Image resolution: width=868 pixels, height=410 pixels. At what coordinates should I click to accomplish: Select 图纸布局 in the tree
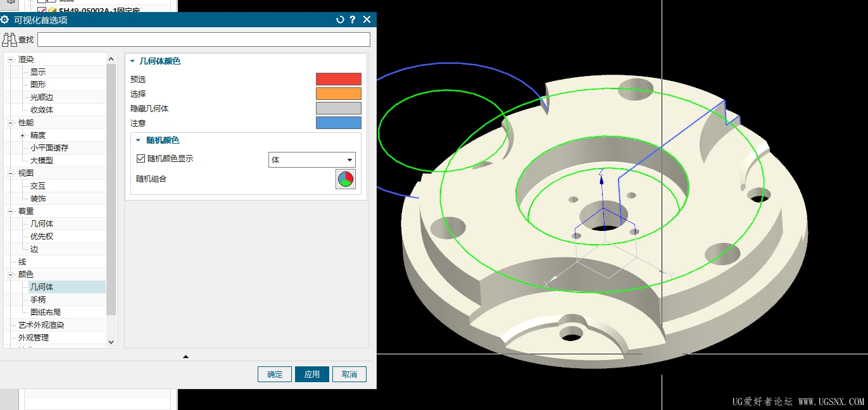coord(46,313)
